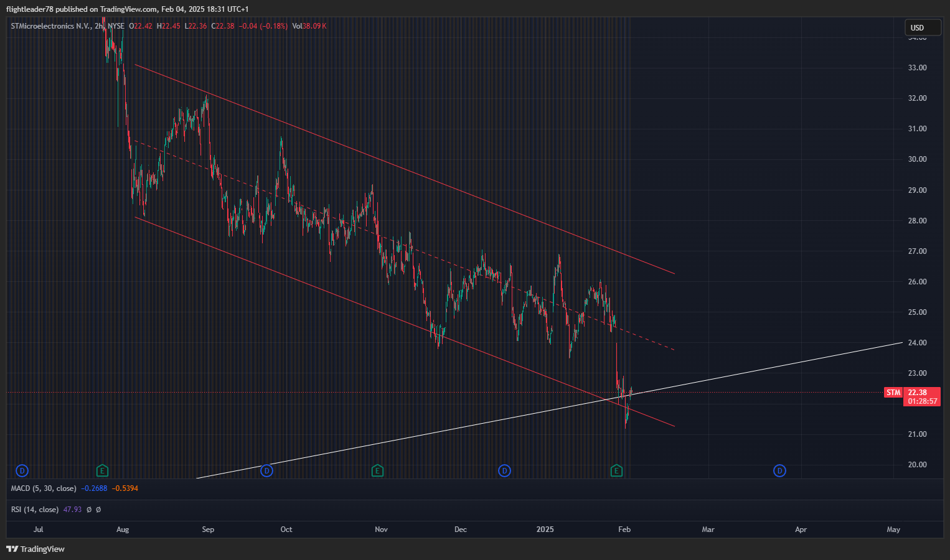Click the 21.00 price axis label
This screenshot has height=560, width=950.
coord(918,434)
